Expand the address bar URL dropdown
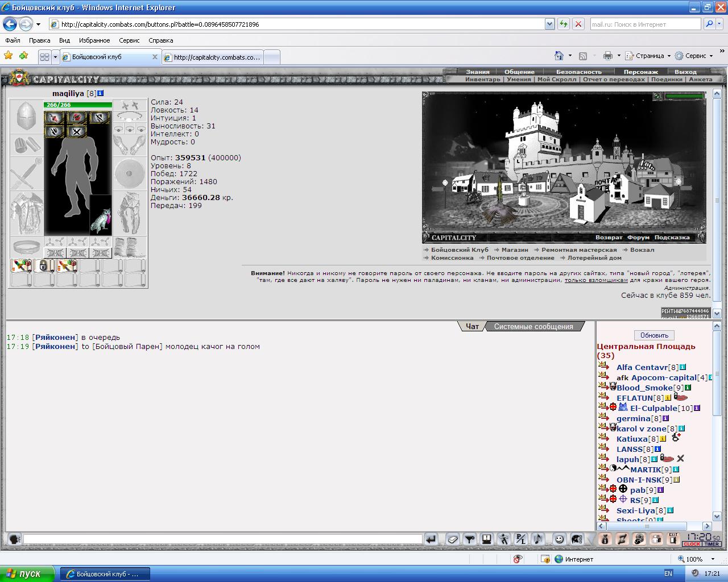The image size is (728, 582). point(549,24)
